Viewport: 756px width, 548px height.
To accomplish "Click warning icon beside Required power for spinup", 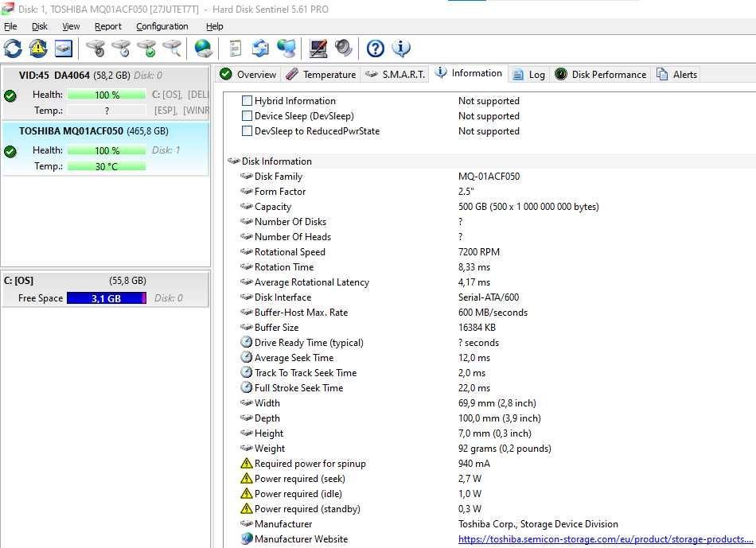I will (247, 463).
